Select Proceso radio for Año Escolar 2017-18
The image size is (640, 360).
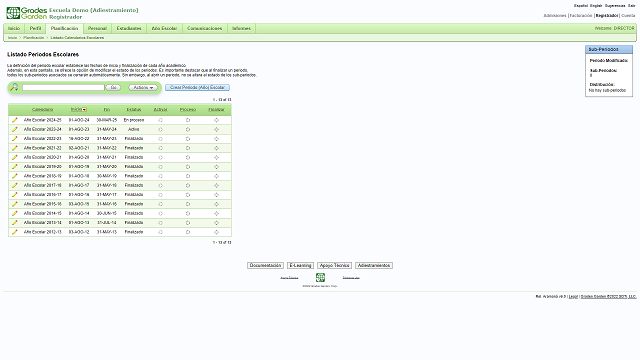click(188, 185)
